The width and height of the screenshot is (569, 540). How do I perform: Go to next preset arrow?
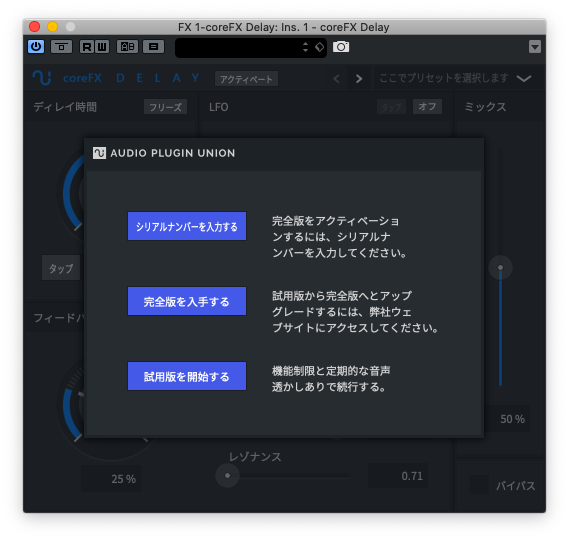(359, 78)
